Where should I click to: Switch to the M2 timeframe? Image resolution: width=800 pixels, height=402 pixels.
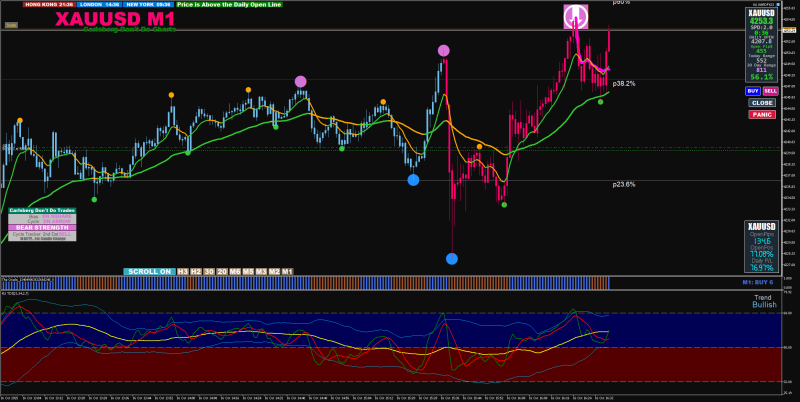[x=274, y=271]
